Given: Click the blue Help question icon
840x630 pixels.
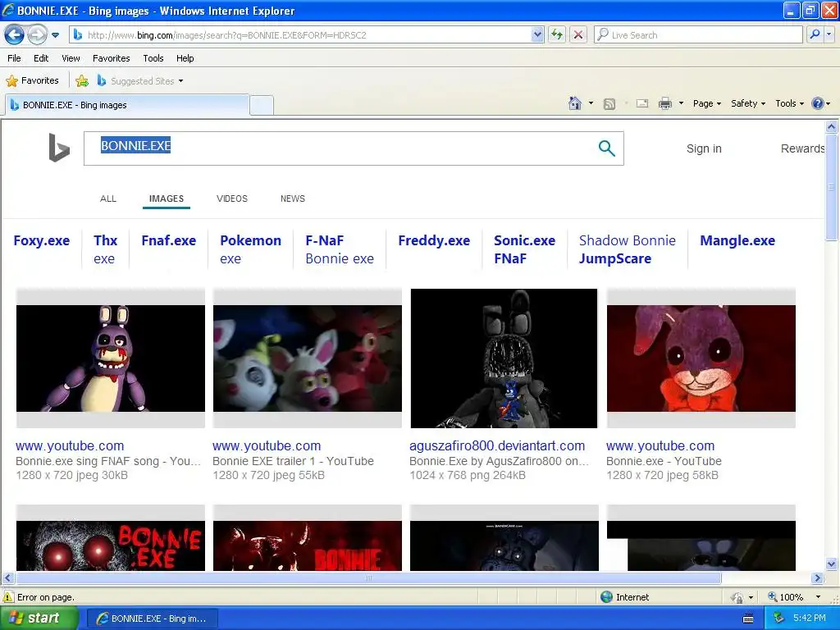Looking at the screenshot, I should click(x=818, y=103).
